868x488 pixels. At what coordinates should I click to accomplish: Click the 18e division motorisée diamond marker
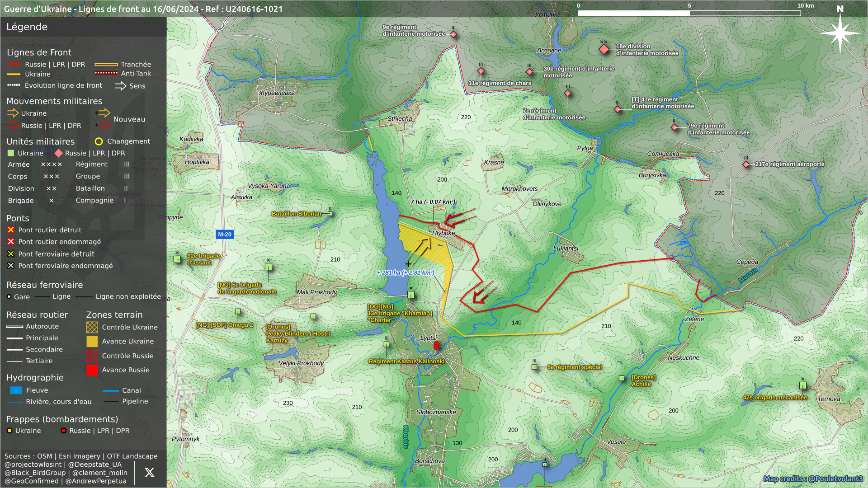pyautogui.click(x=604, y=50)
